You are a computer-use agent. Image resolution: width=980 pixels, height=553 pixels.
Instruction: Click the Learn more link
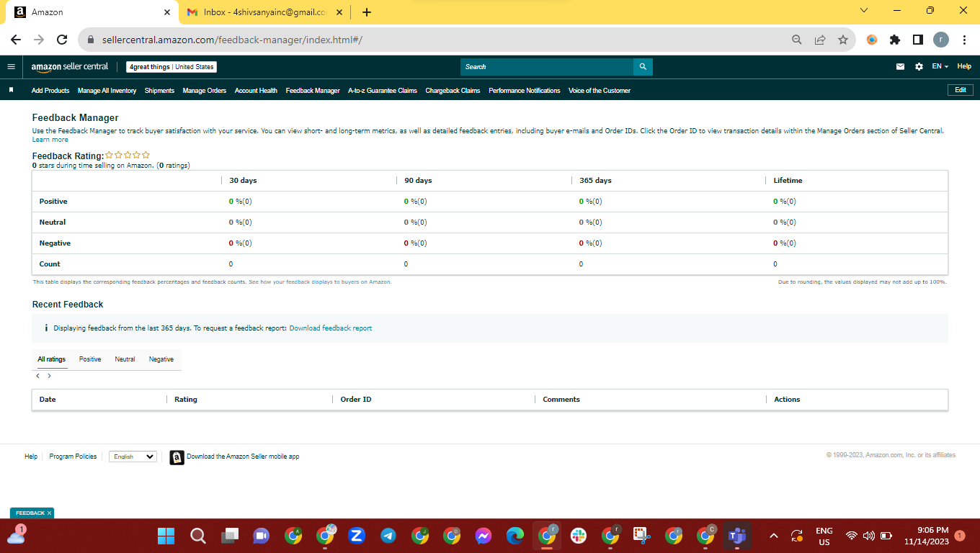click(x=50, y=140)
